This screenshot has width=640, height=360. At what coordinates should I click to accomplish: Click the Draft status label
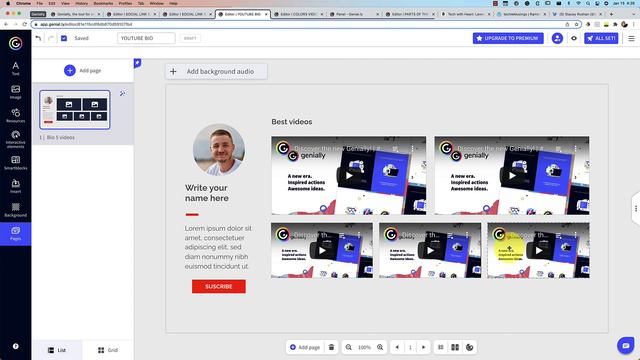(190, 38)
